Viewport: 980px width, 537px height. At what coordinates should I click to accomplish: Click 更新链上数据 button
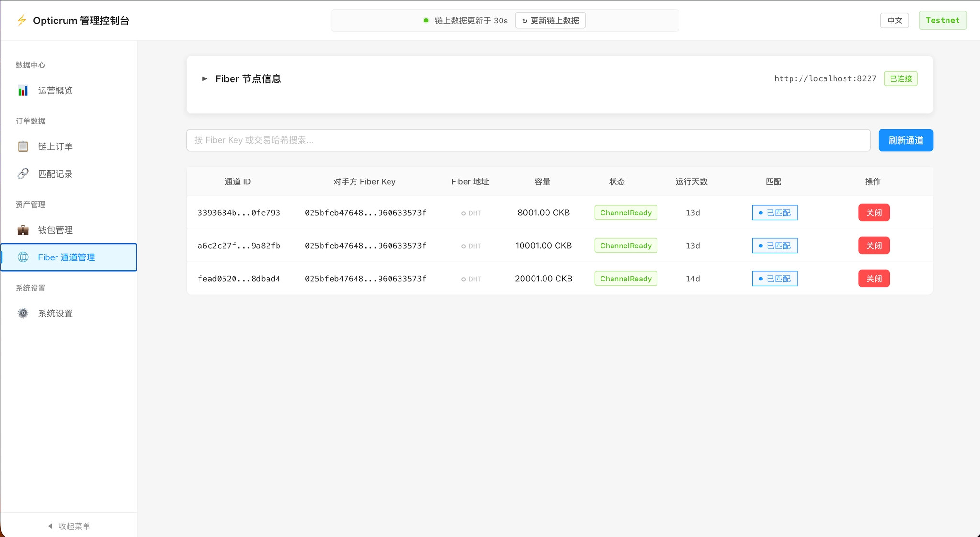(x=550, y=21)
